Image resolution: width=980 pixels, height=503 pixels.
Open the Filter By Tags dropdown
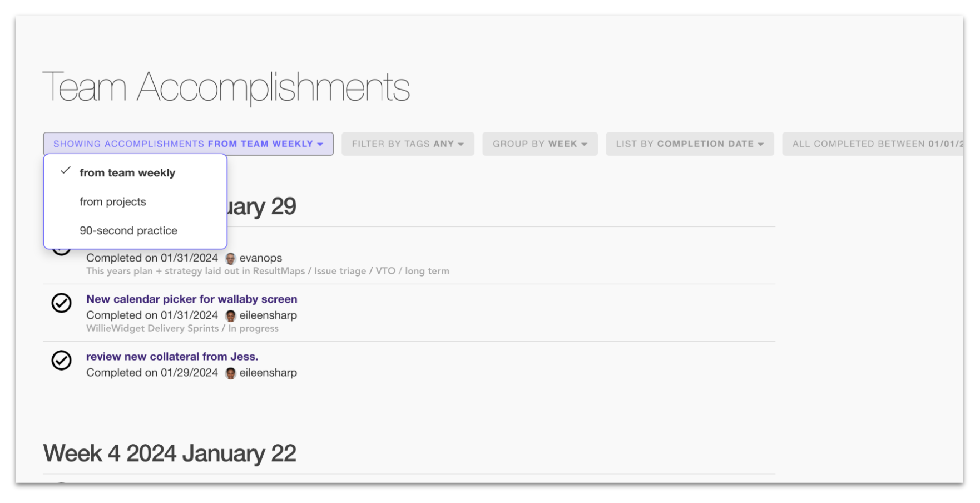pyautogui.click(x=408, y=144)
